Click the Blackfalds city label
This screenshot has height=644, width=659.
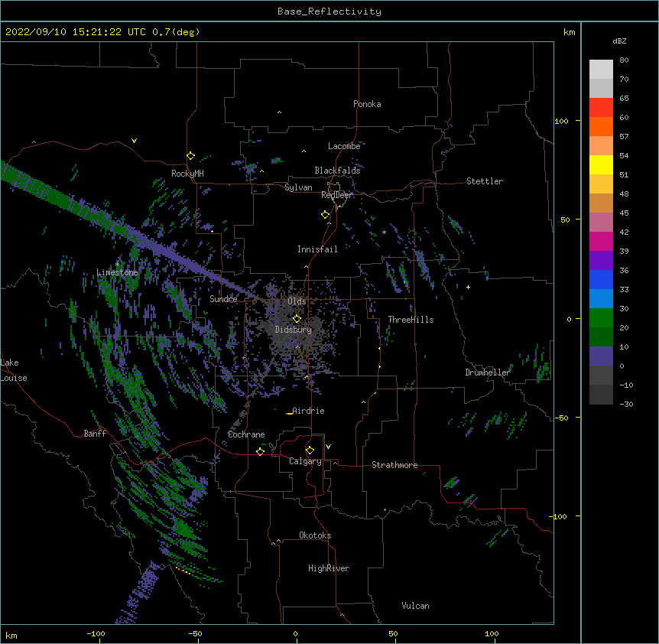(337, 171)
